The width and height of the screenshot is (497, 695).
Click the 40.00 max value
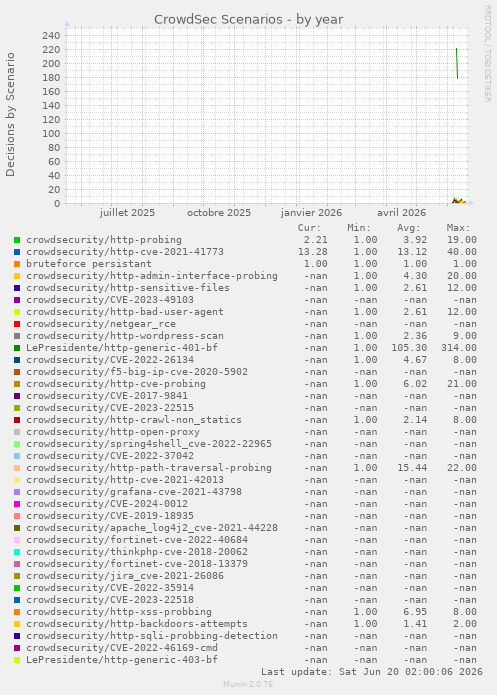(x=462, y=252)
